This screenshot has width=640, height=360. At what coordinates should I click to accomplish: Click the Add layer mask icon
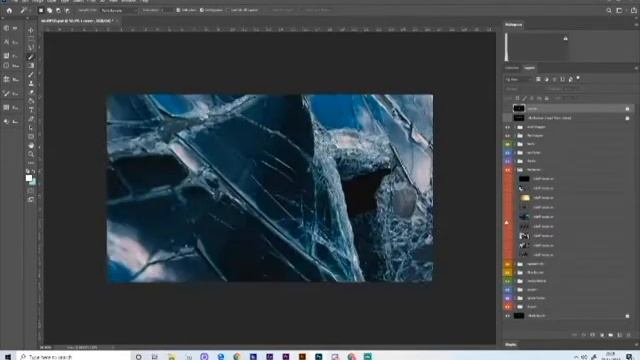pos(593,335)
